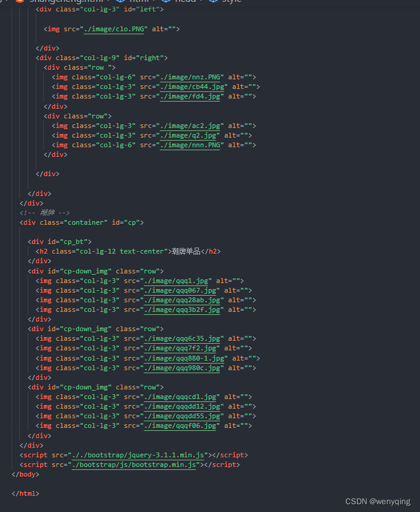The height and width of the screenshot is (512, 420).
Task: Open the ./image/qqq7f2.jpg path link
Action: pyautogui.click(x=180, y=348)
